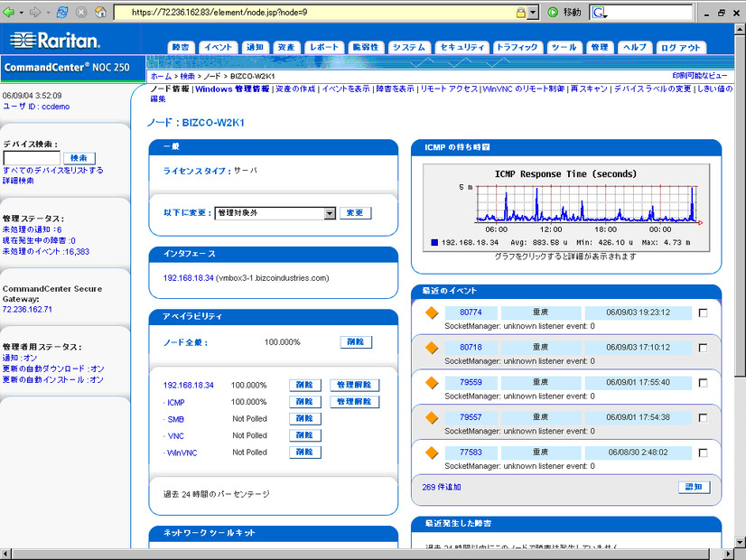The height and width of the screenshot is (560, 746).
Task: Open the VNC service link
Action: [x=175, y=436]
